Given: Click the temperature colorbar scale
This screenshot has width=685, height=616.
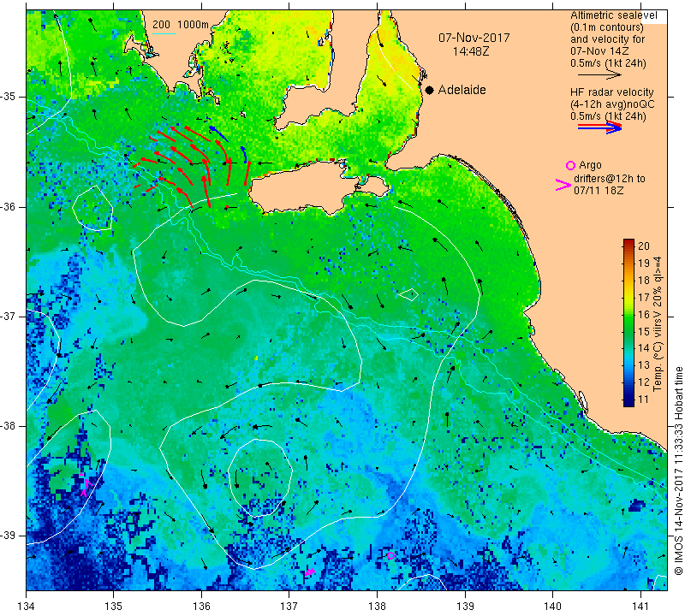Looking at the screenshot, I should pos(628,323).
